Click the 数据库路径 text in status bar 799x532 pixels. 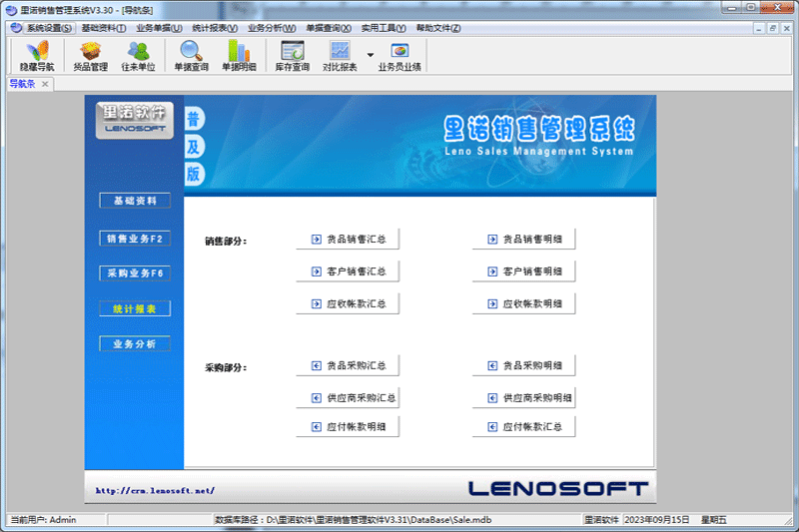(x=354, y=520)
